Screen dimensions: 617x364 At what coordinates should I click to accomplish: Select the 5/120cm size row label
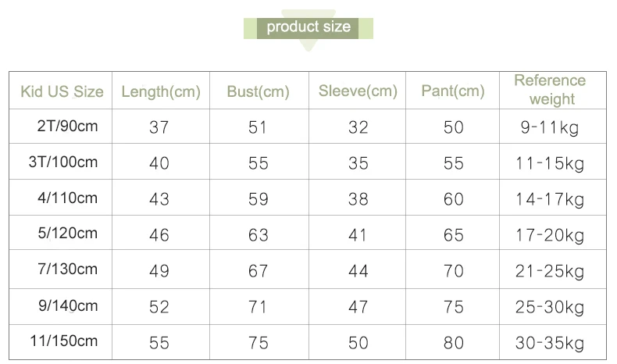click(x=67, y=233)
